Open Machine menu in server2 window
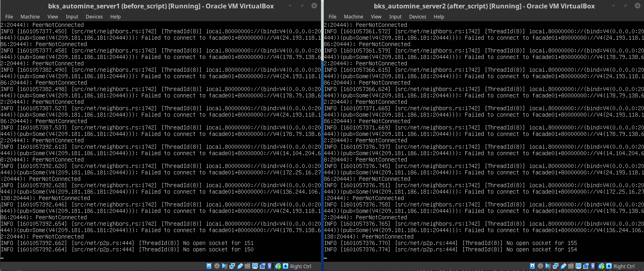 (x=353, y=17)
